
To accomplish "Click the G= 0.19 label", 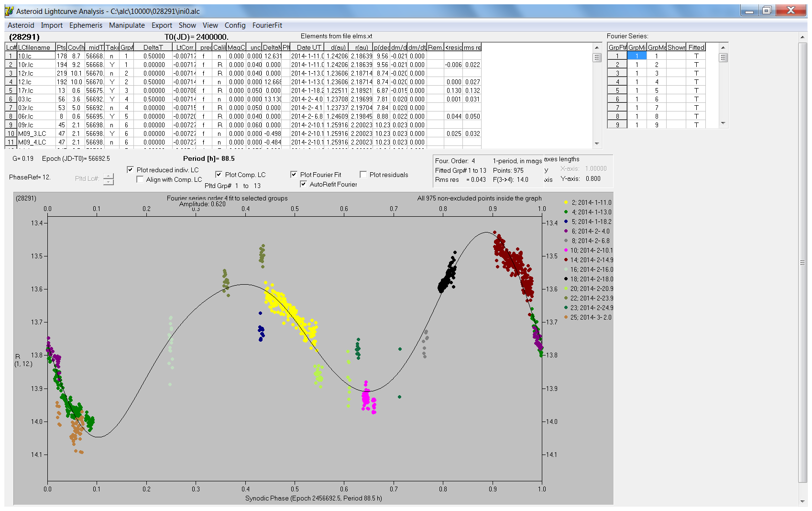I will click(x=23, y=158).
